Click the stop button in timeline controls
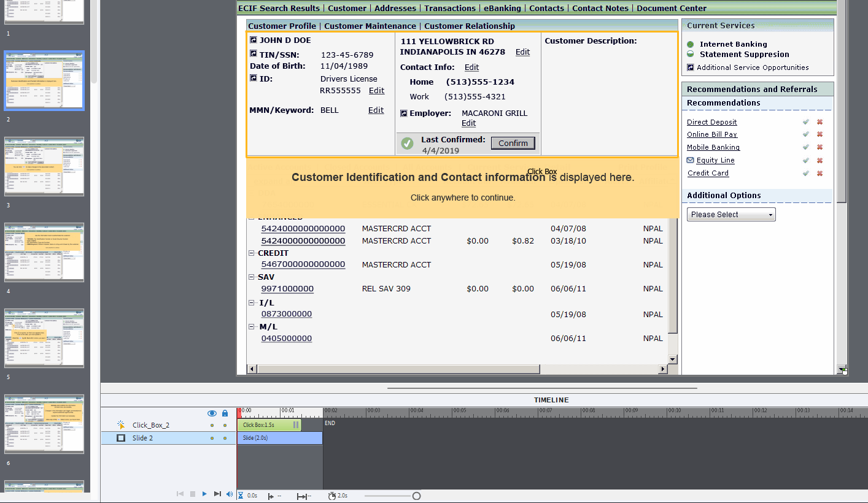This screenshot has width=868, height=503. coord(192,494)
